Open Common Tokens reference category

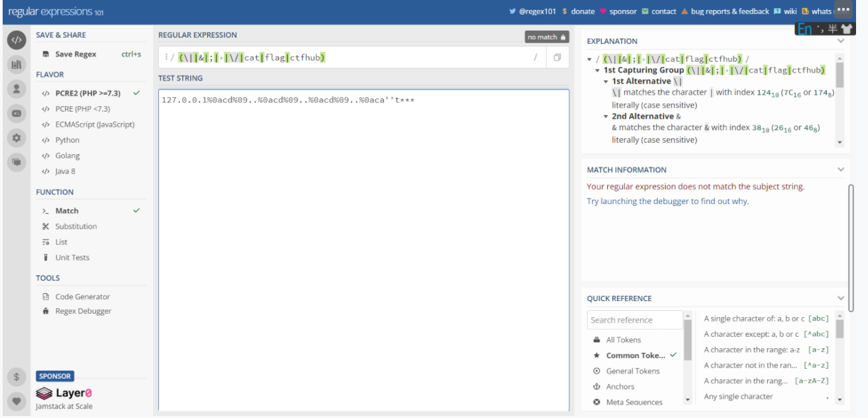(x=634, y=356)
